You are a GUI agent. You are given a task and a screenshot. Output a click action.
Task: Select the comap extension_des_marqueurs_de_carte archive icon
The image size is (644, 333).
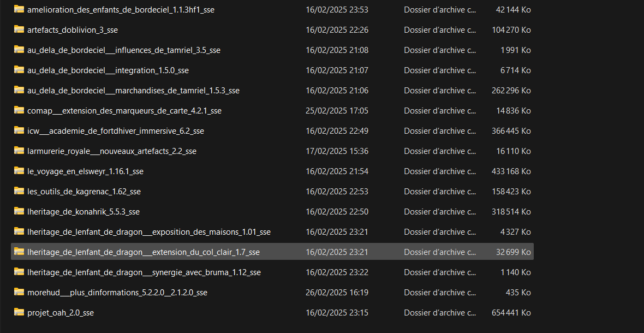click(x=19, y=110)
